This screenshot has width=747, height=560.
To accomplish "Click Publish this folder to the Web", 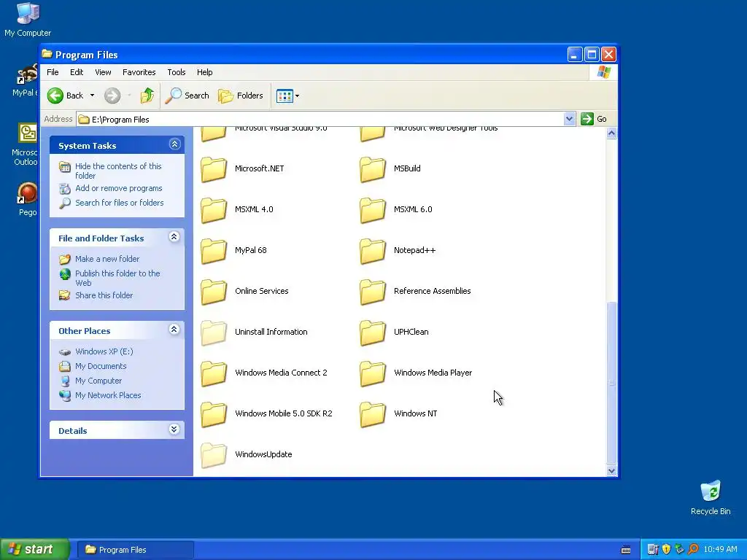I will (x=117, y=278).
